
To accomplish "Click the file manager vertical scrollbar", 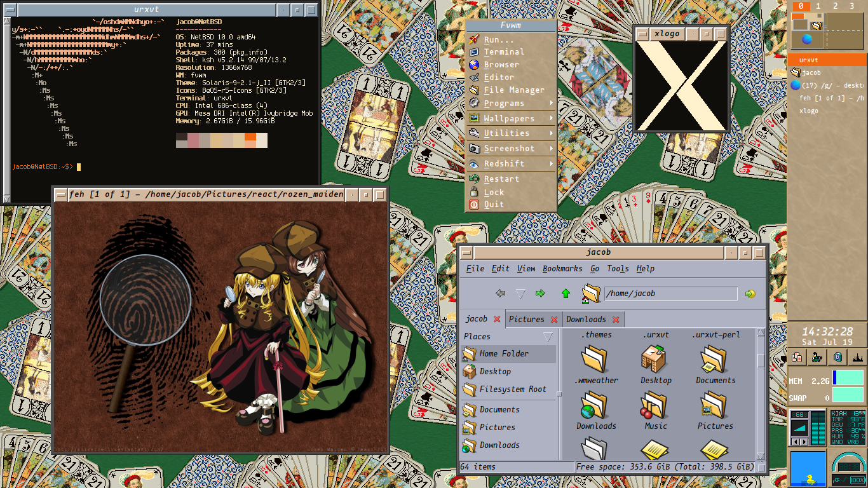I will [761, 394].
